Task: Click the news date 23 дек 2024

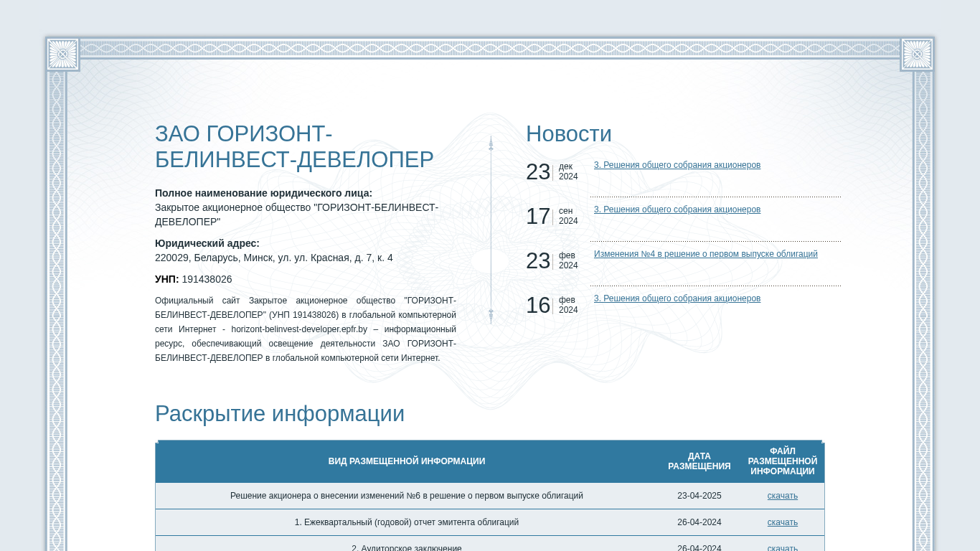Action: pos(552,171)
